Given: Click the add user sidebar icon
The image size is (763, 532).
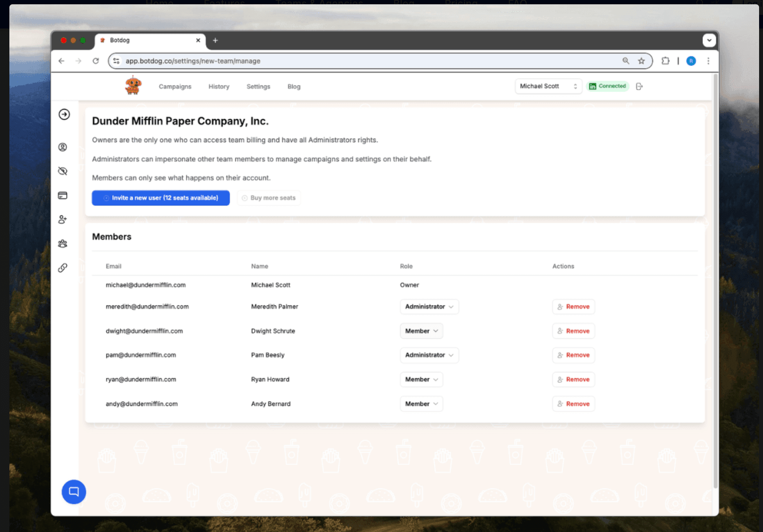Looking at the screenshot, I should (63, 220).
